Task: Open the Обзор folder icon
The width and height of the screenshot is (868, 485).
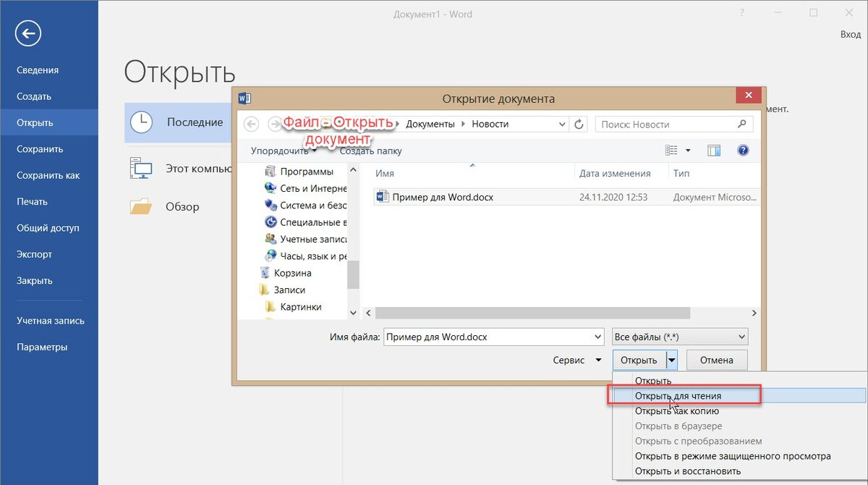Action: point(141,206)
